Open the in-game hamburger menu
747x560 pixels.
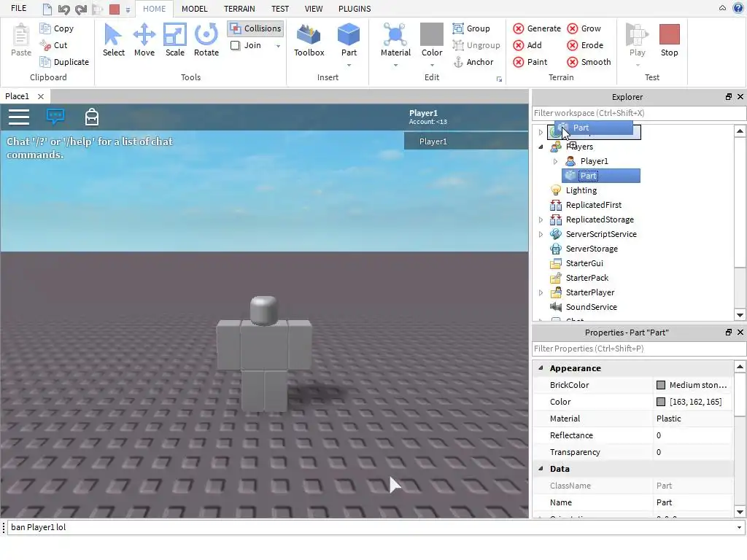coord(19,117)
